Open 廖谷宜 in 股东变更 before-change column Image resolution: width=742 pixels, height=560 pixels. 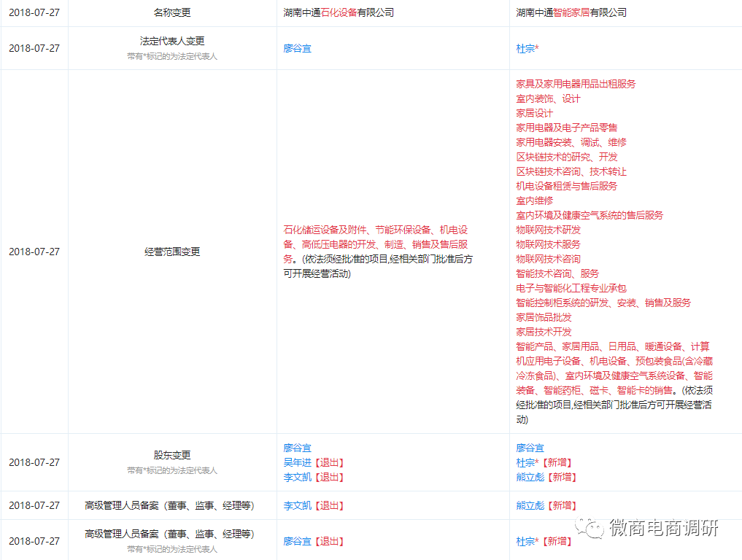coord(297,448)
